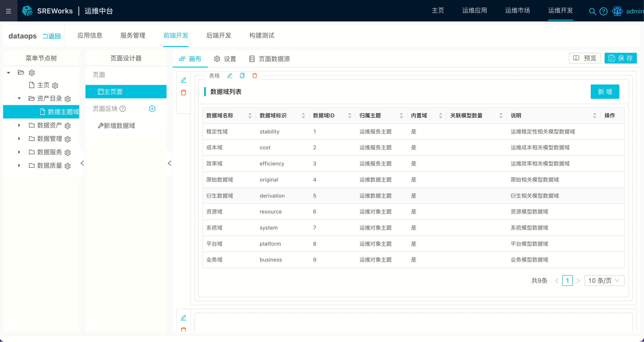Open the 10 条/页 page size dropdown

[604, 281]
